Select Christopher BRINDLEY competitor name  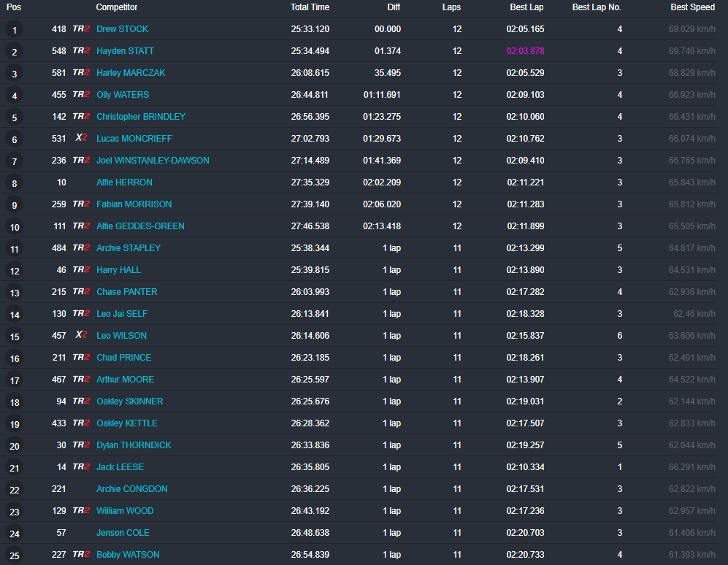point(141,117)
